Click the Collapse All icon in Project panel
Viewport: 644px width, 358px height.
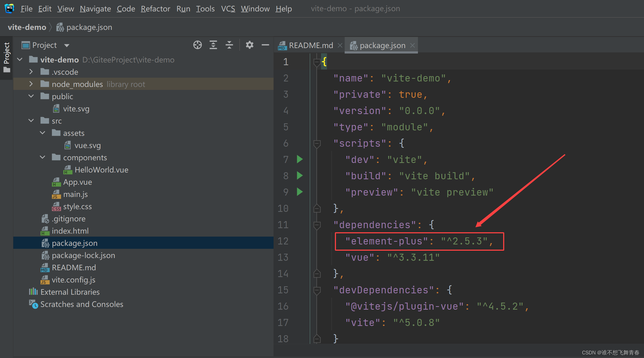229,45
